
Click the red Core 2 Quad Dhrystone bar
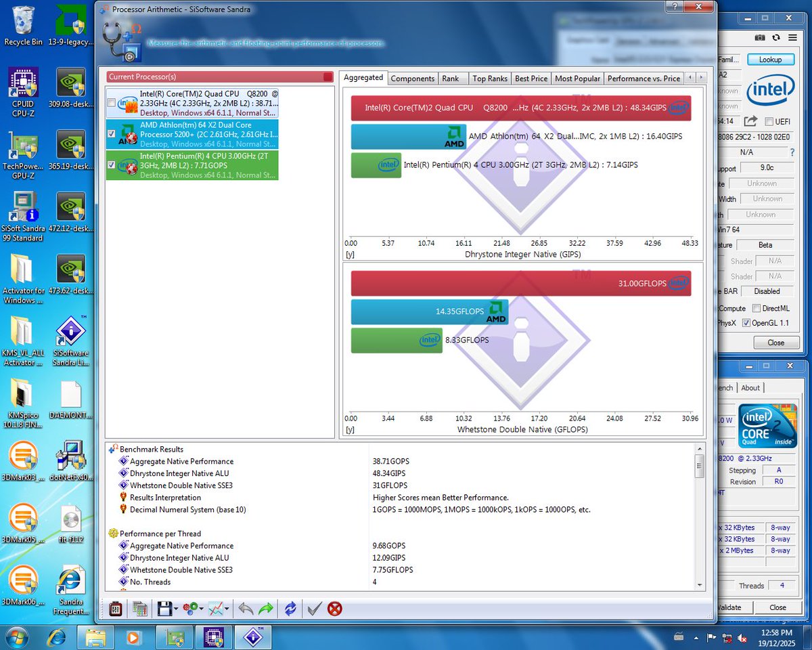(521, 108)
